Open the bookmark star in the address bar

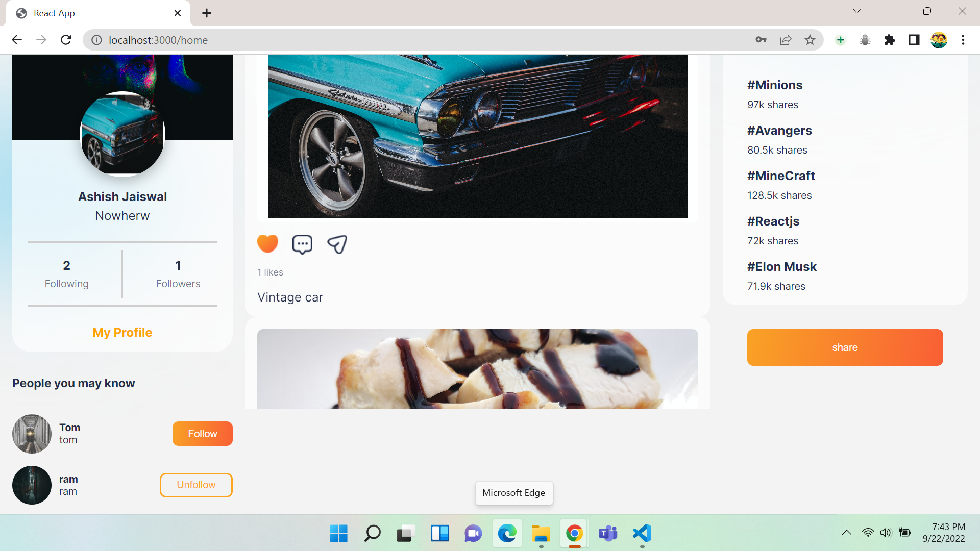click(810, 40)
